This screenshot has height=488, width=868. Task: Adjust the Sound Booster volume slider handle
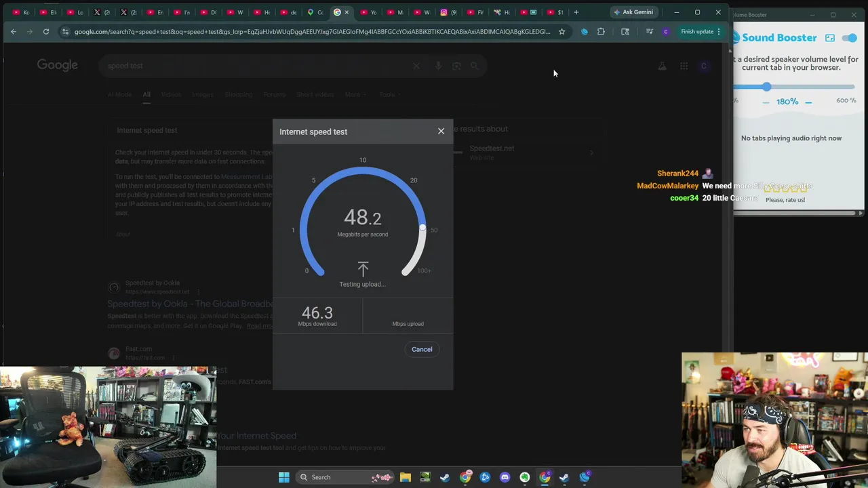(766, 87)
